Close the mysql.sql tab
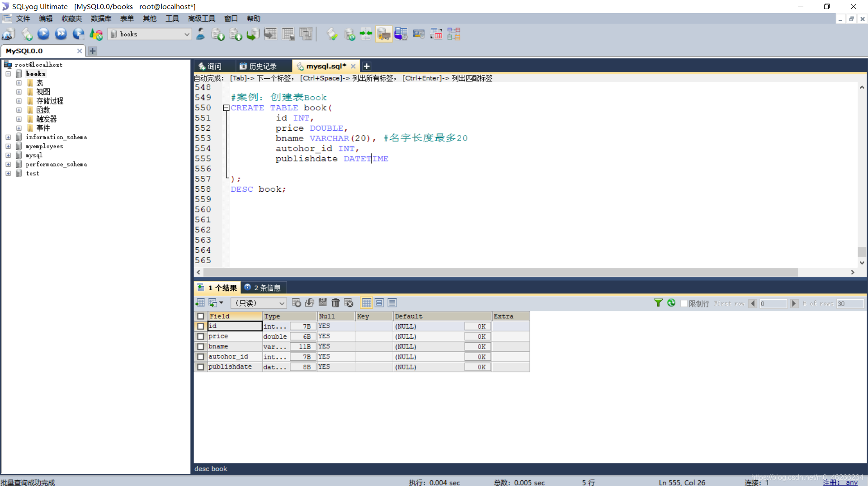This screenshot has height=486, width=868. coord(353,66)
